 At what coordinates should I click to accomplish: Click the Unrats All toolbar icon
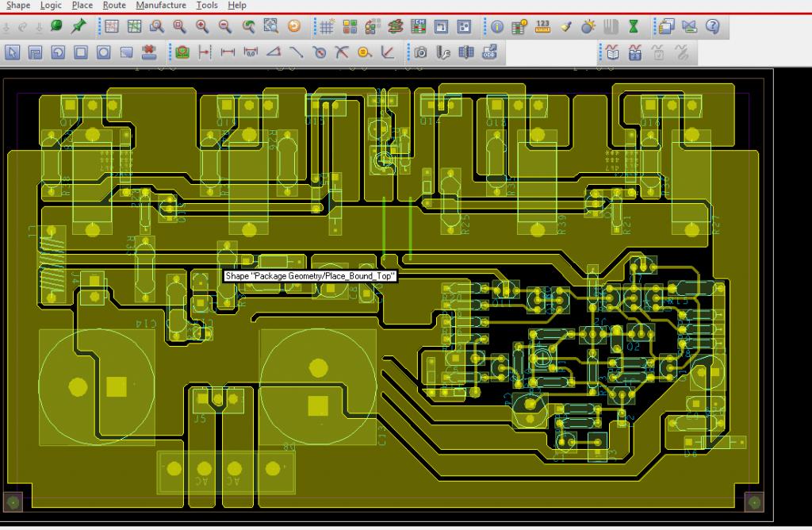point(111,26)
